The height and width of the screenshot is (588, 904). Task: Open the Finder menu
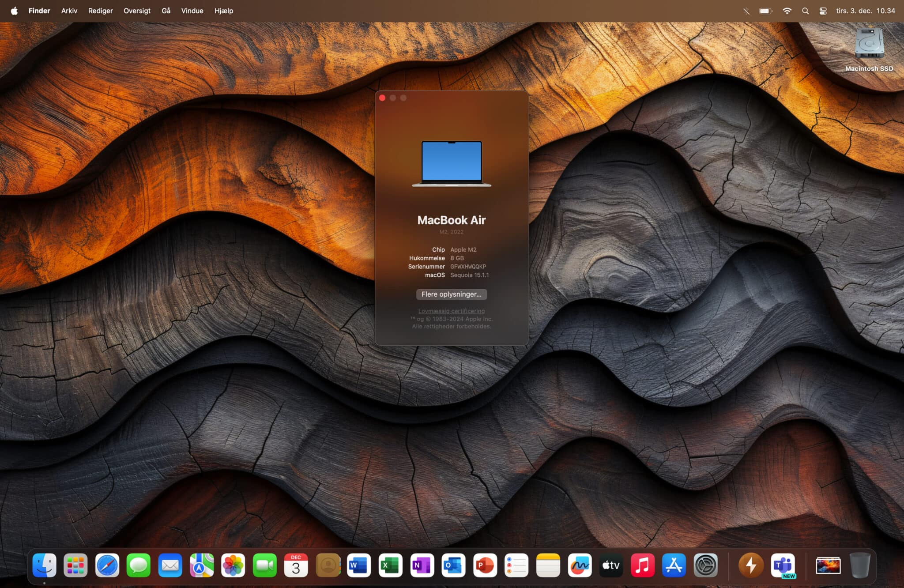[x=39, y=11]
